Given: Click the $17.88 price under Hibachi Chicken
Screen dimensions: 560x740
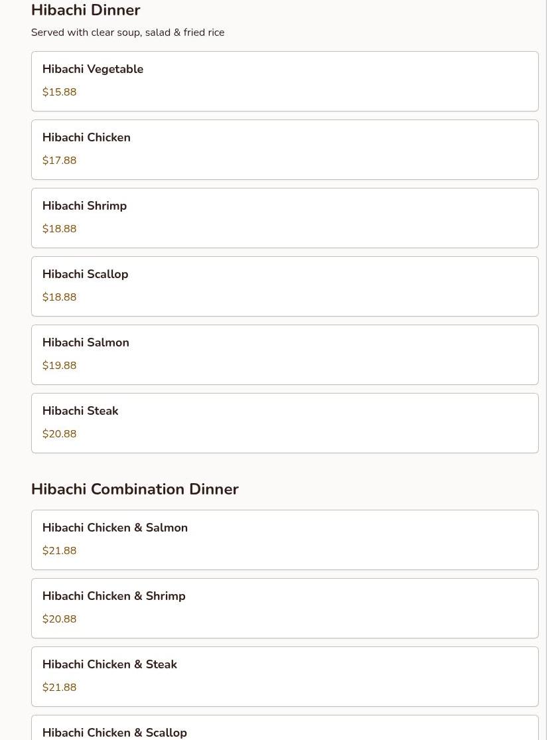Looking at the screenshot, I should click(60, 161).
